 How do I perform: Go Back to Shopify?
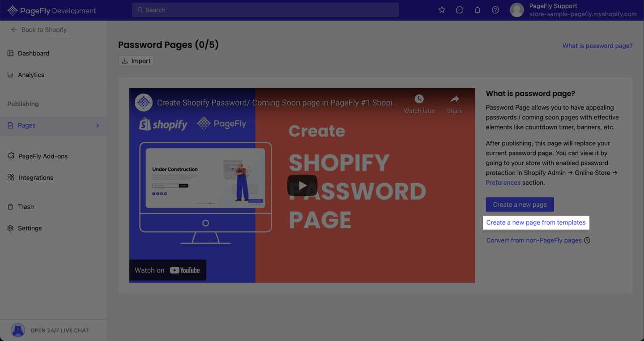(44, 30)
